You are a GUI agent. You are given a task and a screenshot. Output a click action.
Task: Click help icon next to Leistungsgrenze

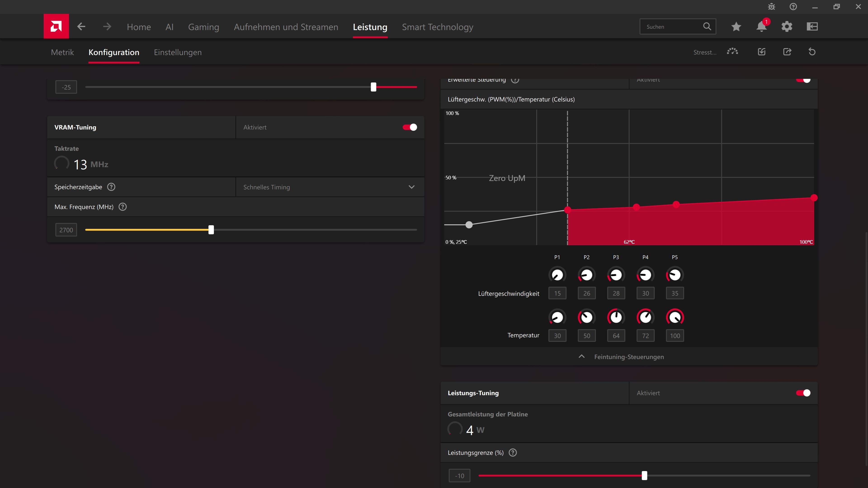pyautogui.click(x=512, y=453)
